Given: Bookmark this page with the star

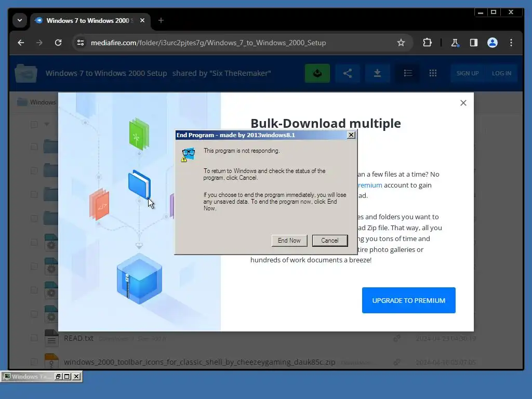Looking at the screenshot, I should coord(401,43).
